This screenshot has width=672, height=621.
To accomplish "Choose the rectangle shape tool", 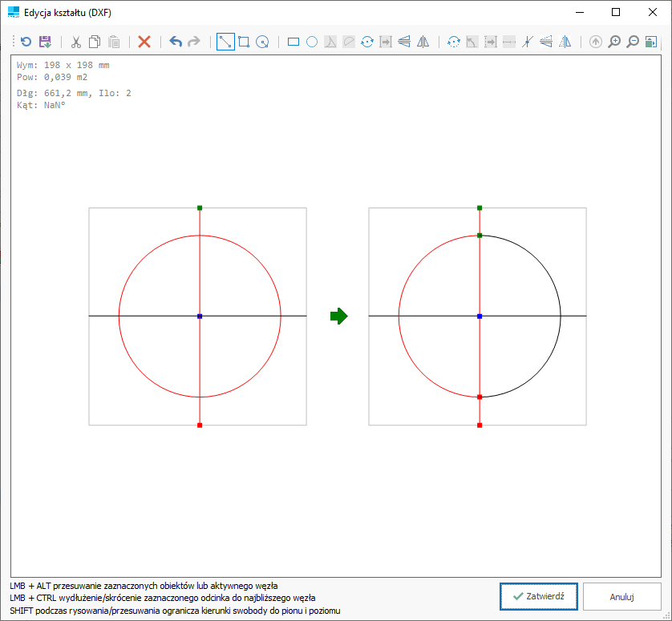I will click(x=293, y=42).
